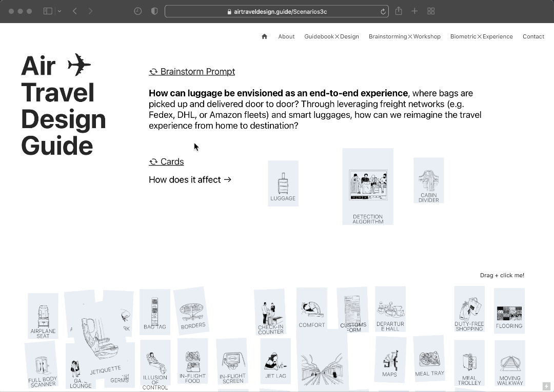Pick the Jetiquette card
554x392 pixels.
(100, 340)
